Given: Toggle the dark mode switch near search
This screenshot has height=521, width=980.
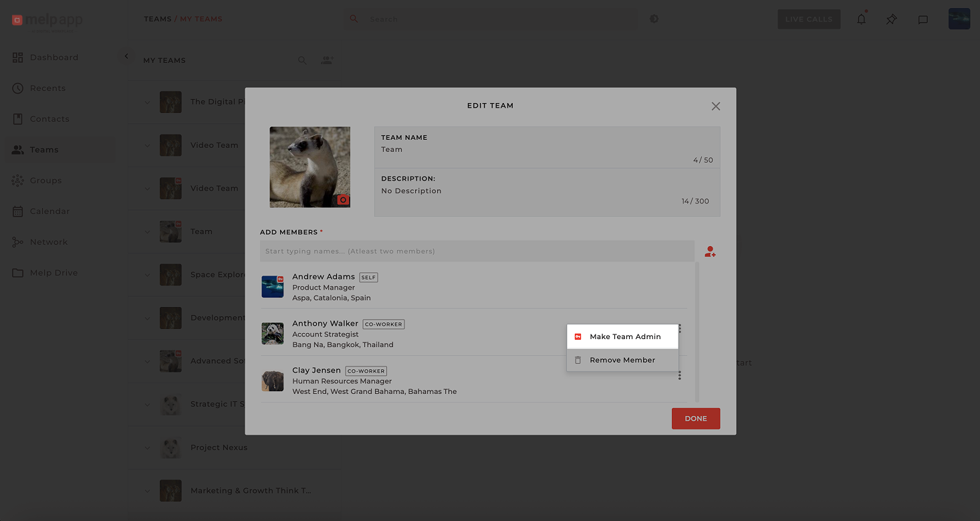Looking at the screenshot, I should 654,19.
